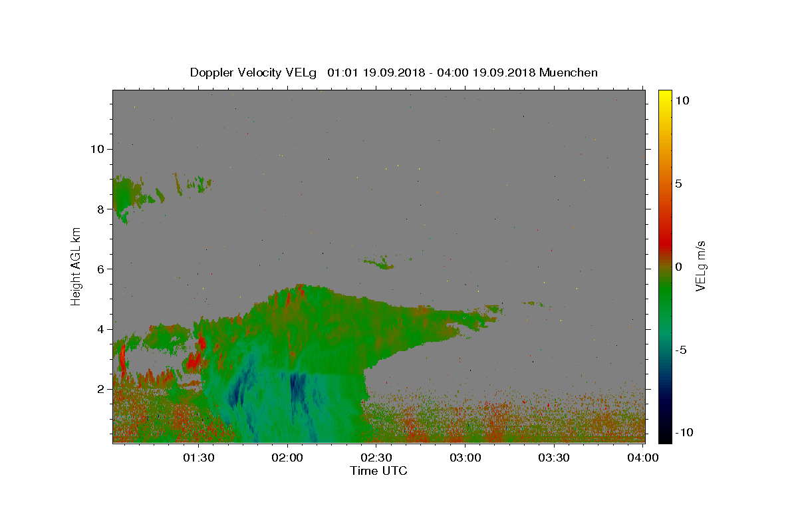Click the height tick label 8

click(100, 209)
